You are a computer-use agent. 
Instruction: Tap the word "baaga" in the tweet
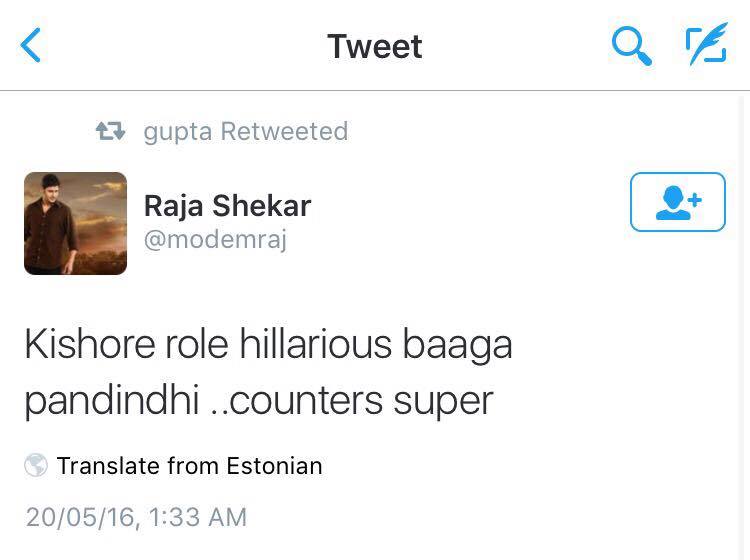pos(458,345)
